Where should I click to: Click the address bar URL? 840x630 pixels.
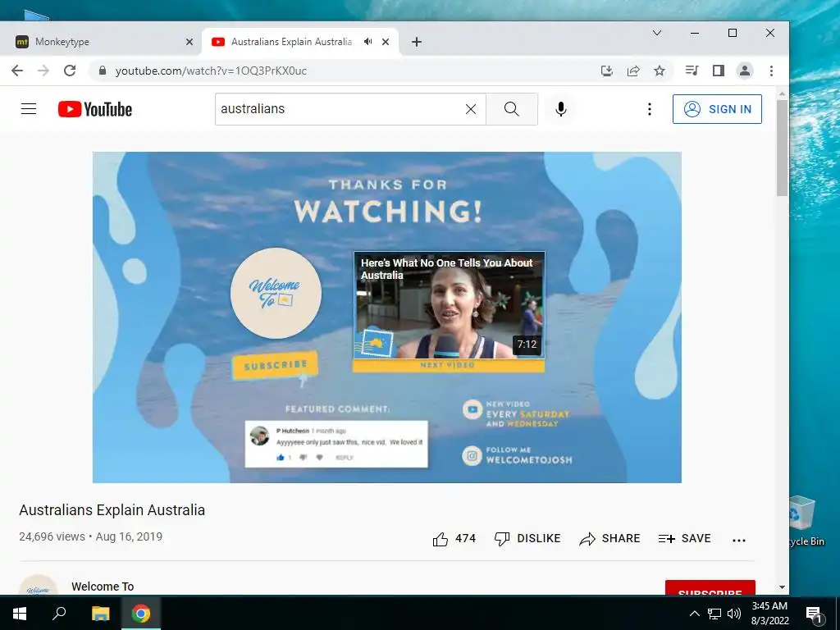click(211, 71)
